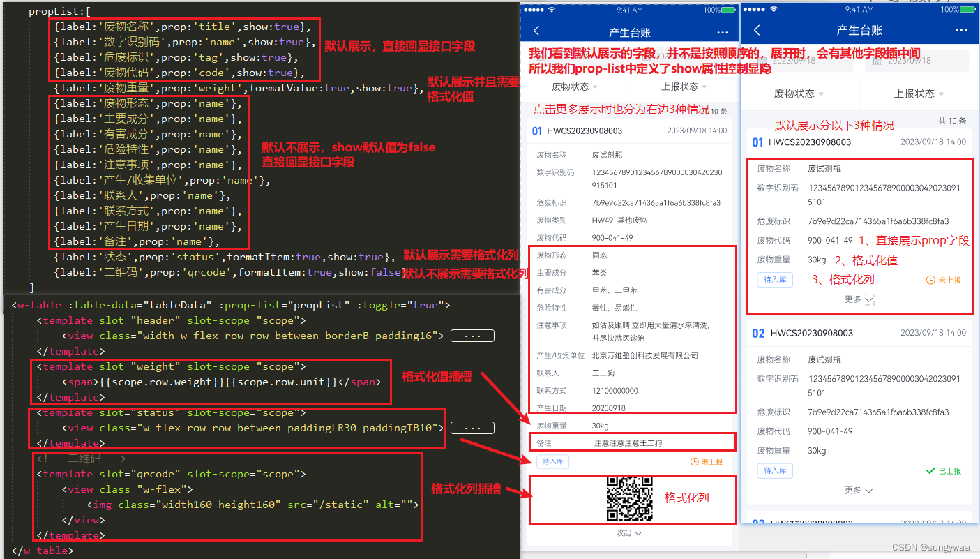The height and width of the screenshot is (559, 980).
Task: Click the HW49 其他废物 value in left phone
Action: point(619,220)
